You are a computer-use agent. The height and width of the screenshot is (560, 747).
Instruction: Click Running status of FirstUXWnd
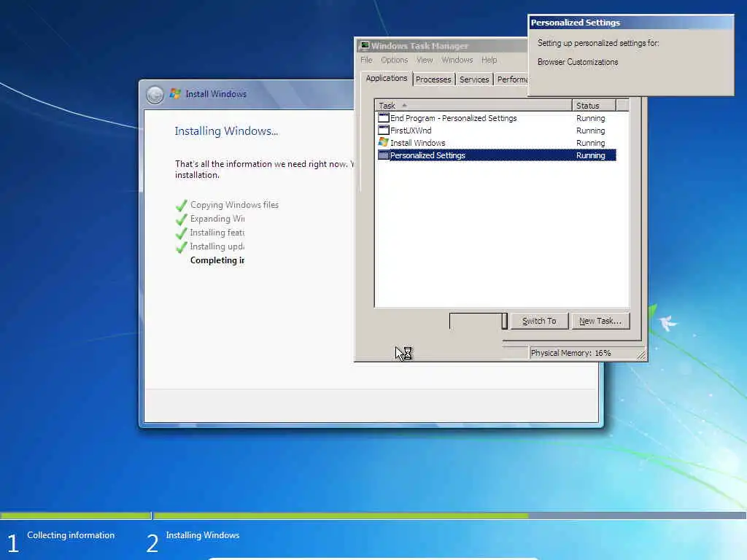click(x=590, y=131)
